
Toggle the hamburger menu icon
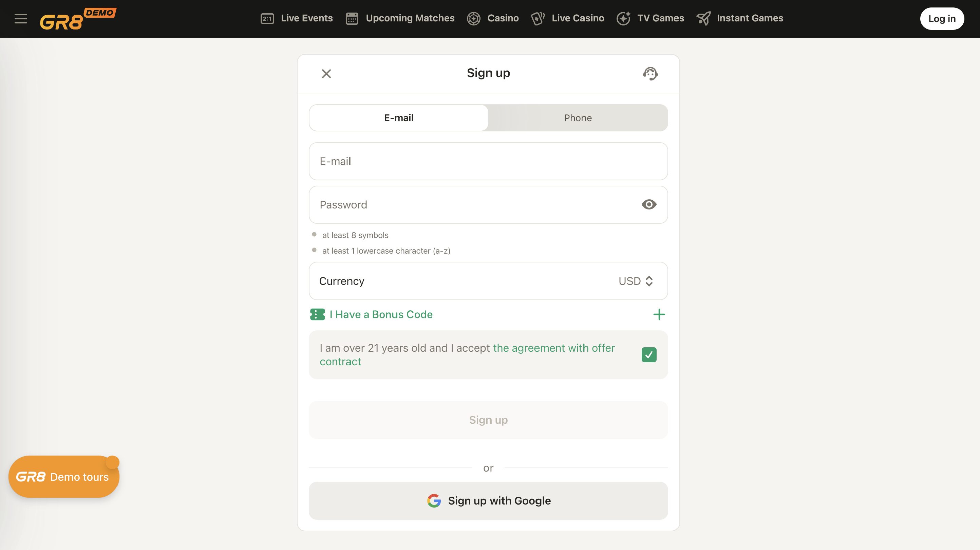[x=21, y=18]
